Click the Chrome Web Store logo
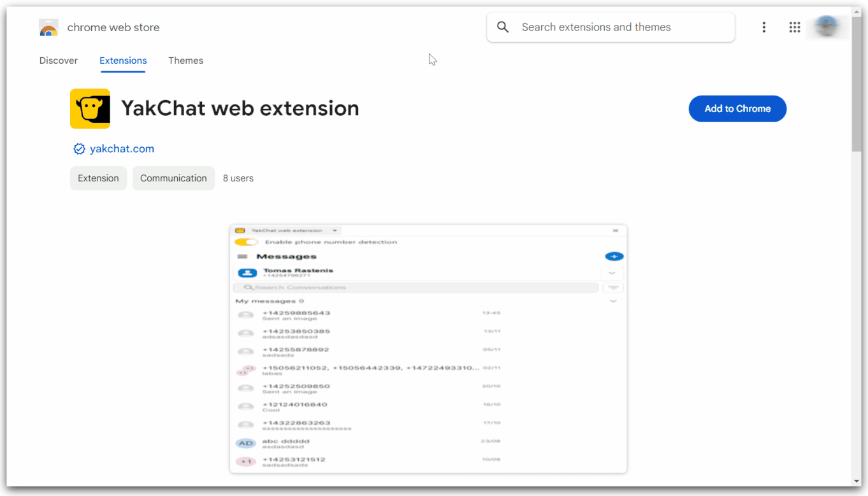The height and width of the screenshot is (496, 868). point(48,27)
